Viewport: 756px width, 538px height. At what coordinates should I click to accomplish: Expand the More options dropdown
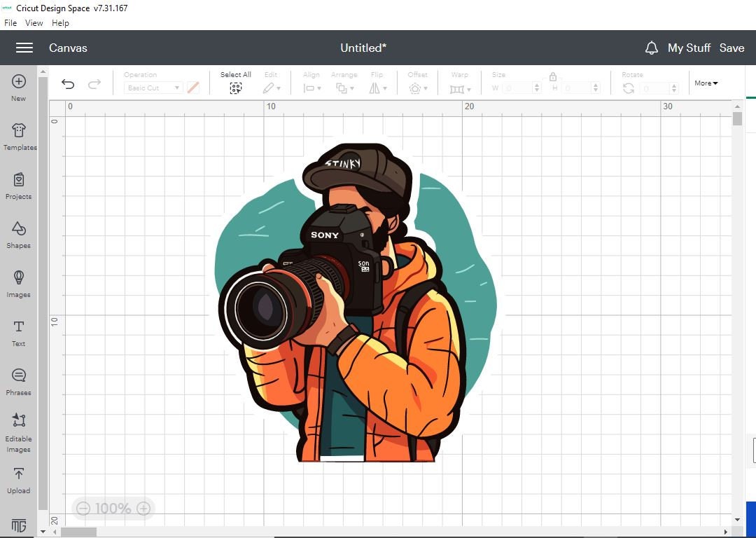pos(706,83)
